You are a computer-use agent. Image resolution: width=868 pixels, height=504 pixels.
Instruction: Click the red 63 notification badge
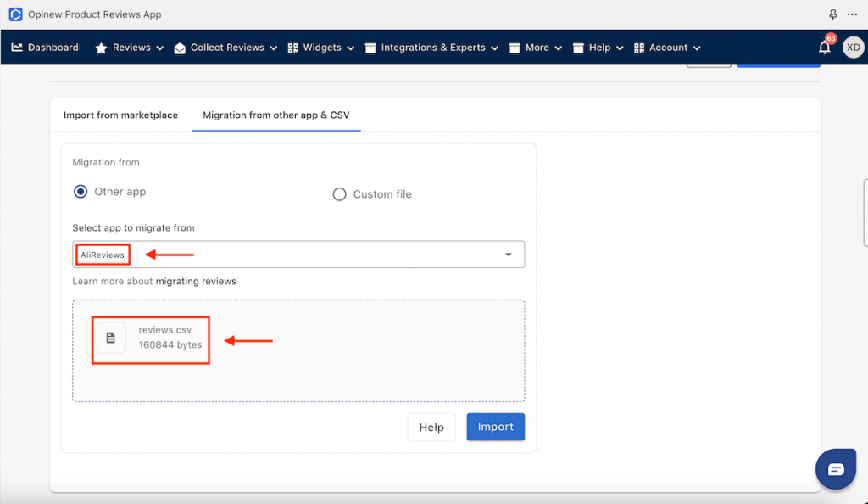[x=831, y=38]
